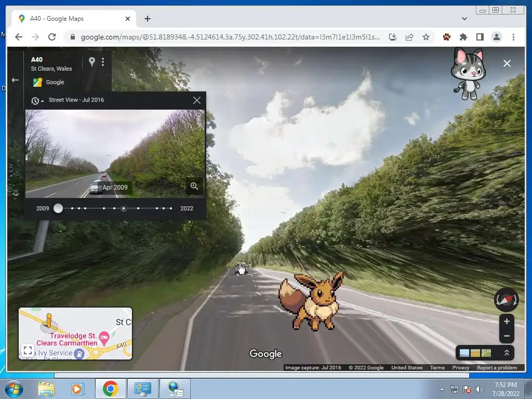
Task: Show hidden tray icons arrow
Action: [442, 389]
